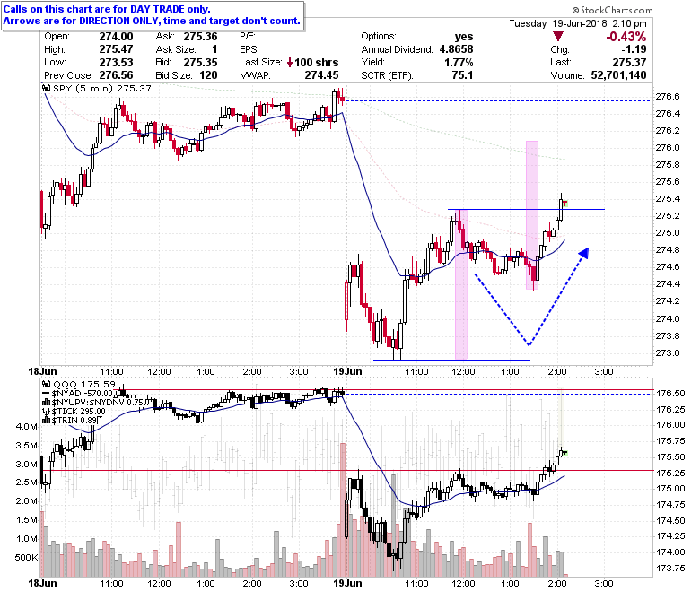The height and width of the screenshot is (591, 700).
Task: Click the Last price 275.37
Action: (629, 63)
